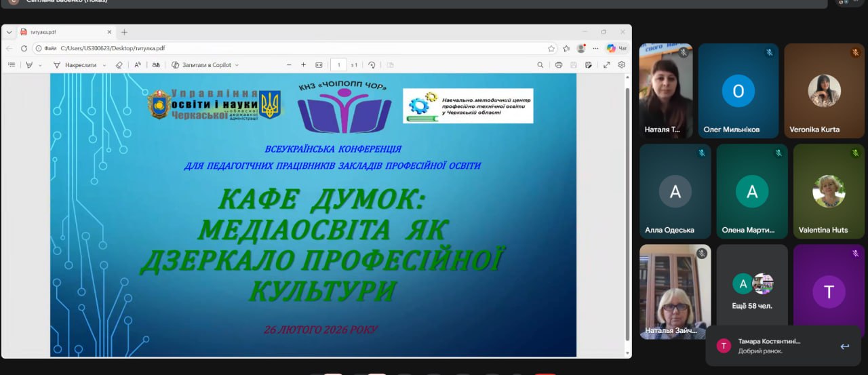Expand the Накреслити draw options arrow

point(104,65)
